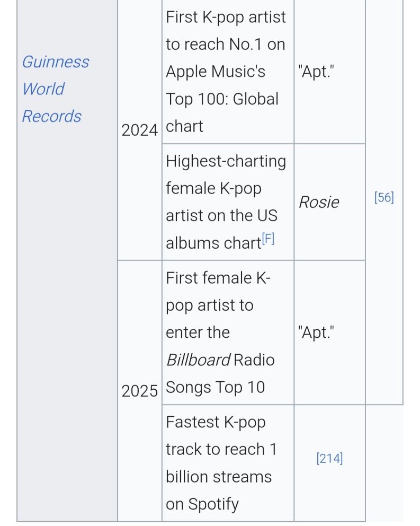Viewport: 420px width, 526px height.
Task: Click the "on Spotify" line
Action: tap(202, 504)
